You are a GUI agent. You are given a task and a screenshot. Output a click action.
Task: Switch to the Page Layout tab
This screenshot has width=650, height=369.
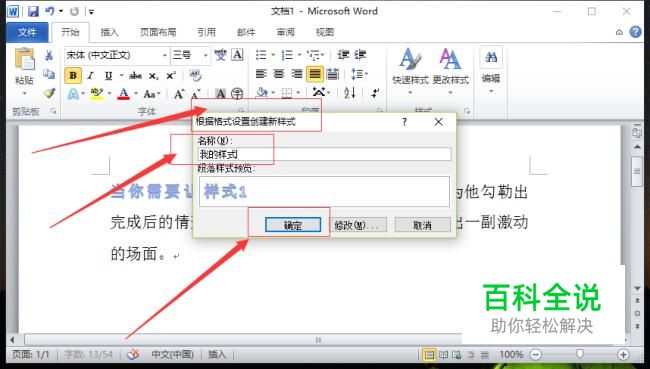click(158, 32)
